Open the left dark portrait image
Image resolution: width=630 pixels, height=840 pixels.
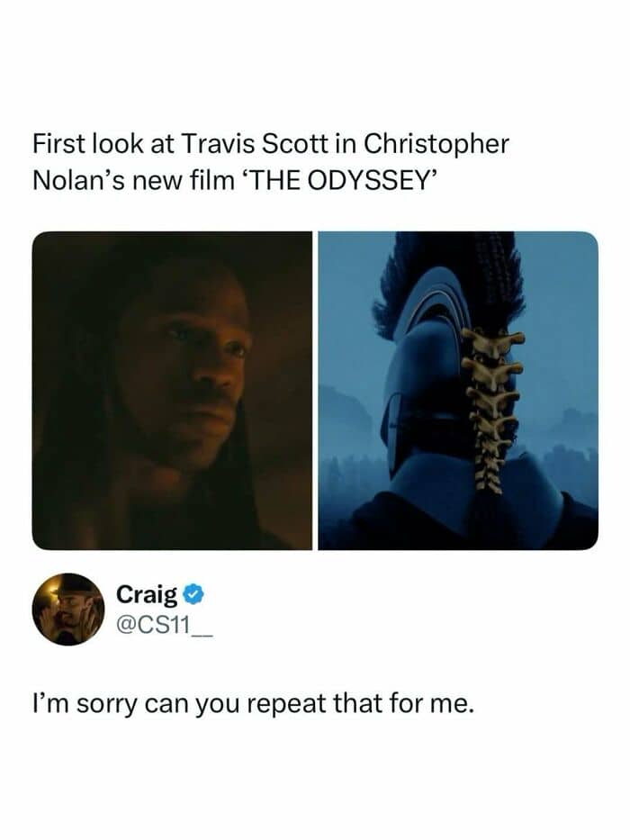[x=172, y=391]
